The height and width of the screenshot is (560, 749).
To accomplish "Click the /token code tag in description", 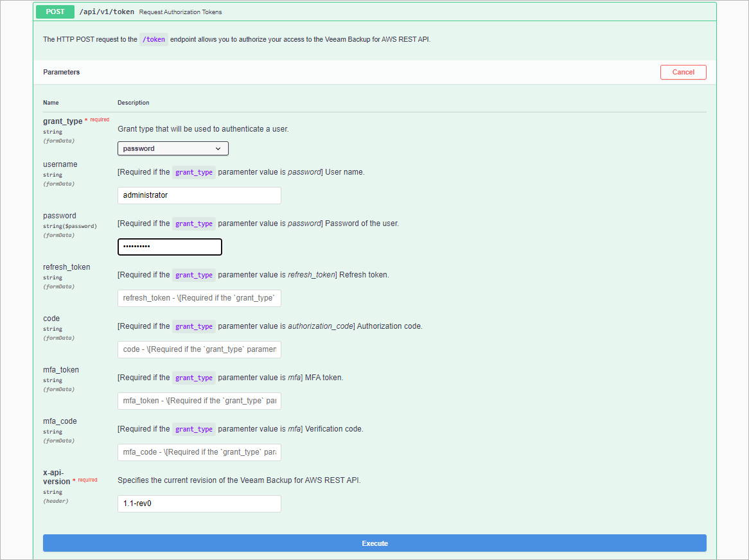I will pos(154,40).
